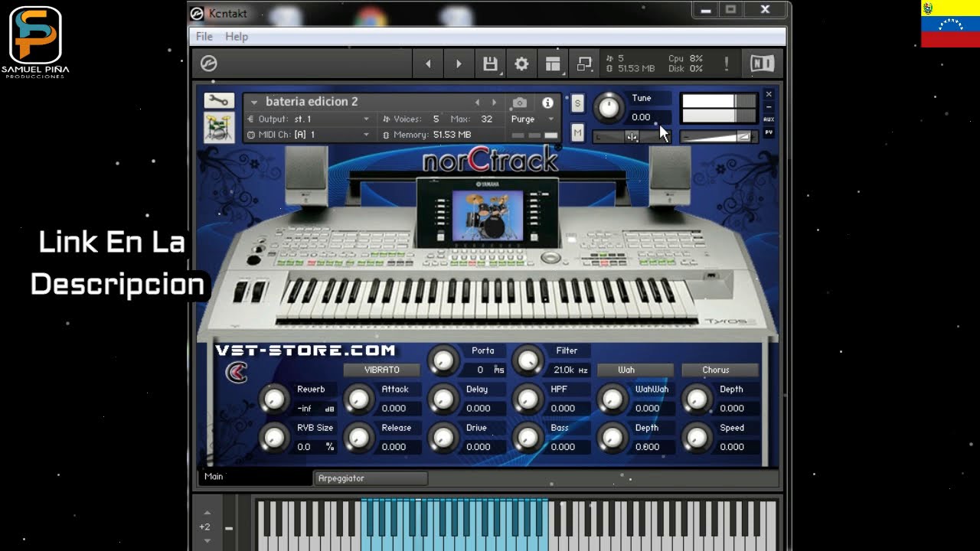This screenshot has width=980, height=551.
Task: Open the save floppy disk menu
Action: 491,64
